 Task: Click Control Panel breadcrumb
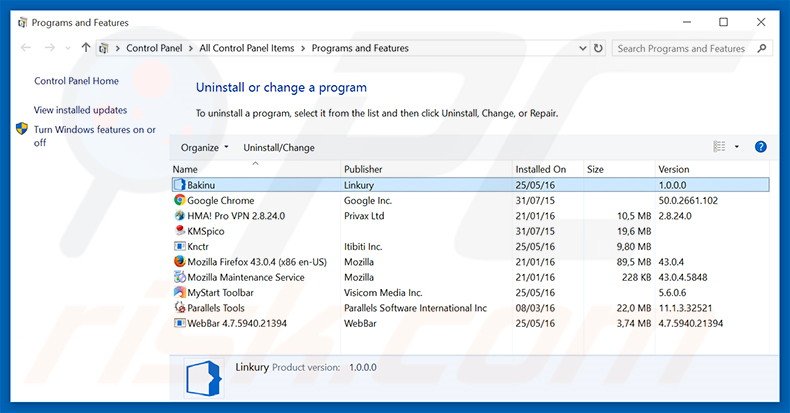tap(154, 48)
